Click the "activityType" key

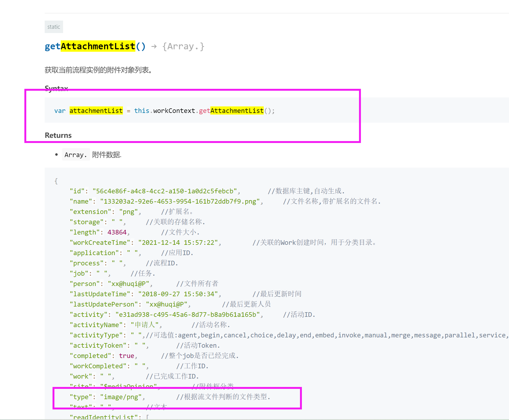tap(96, 335)
